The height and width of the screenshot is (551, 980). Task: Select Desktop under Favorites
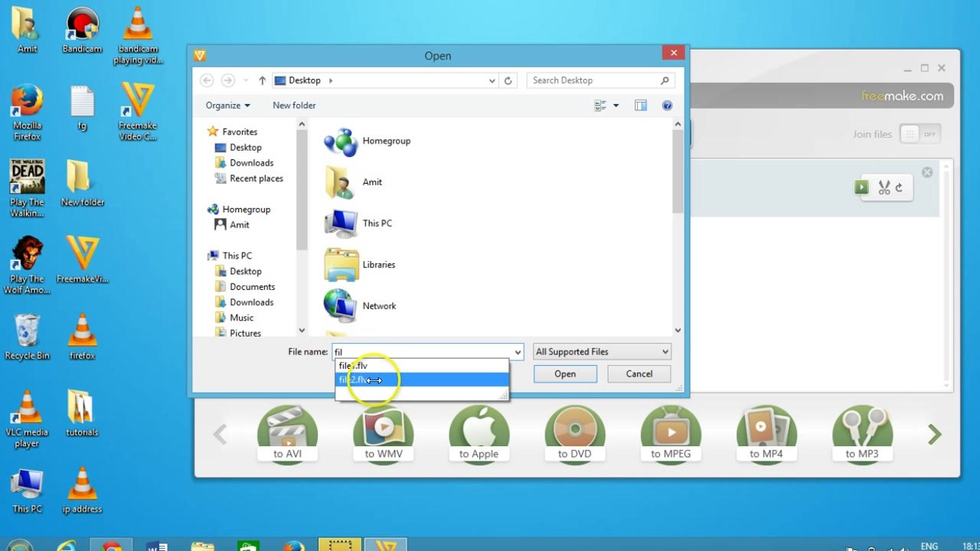click(x=246, y=148)
